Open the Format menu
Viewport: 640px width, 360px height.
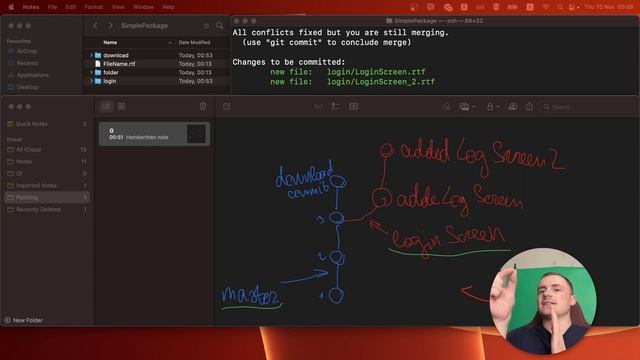click(94, 7)
